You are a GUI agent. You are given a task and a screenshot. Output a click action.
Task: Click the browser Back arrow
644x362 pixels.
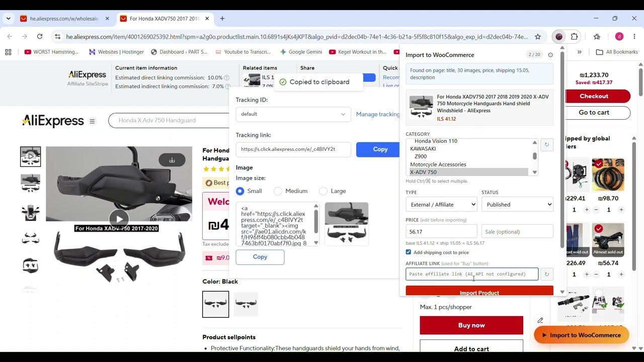pos(10,36)
